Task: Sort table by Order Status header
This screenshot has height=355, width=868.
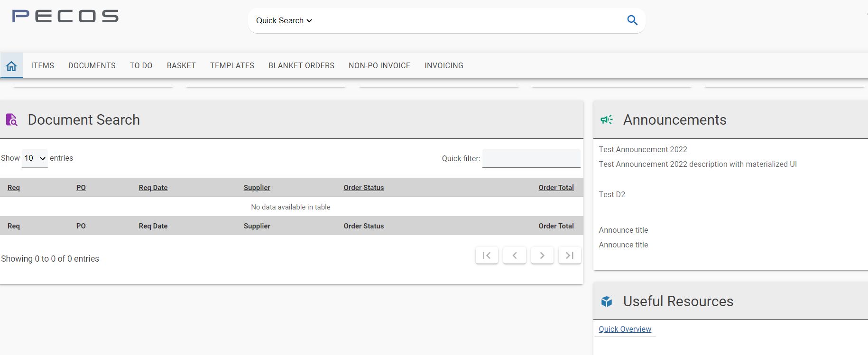Action: point(364,188)
